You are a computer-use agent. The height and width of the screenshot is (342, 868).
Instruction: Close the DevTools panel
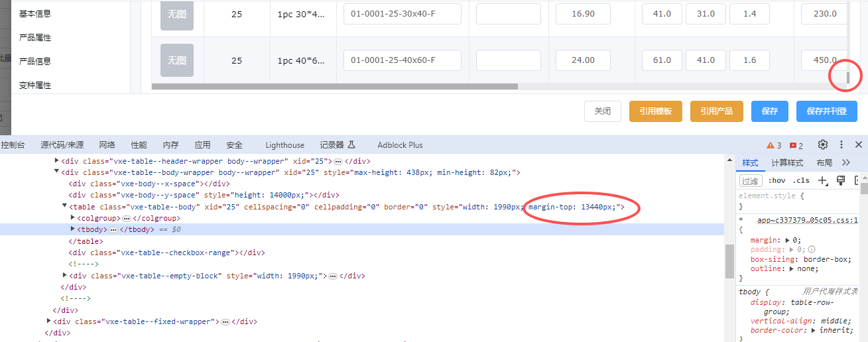point(859,144)
